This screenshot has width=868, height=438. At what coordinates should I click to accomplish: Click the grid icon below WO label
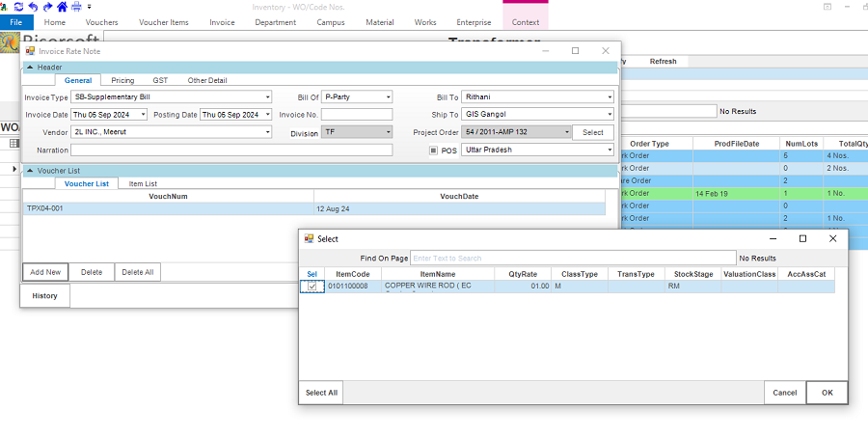coord(14,143)
